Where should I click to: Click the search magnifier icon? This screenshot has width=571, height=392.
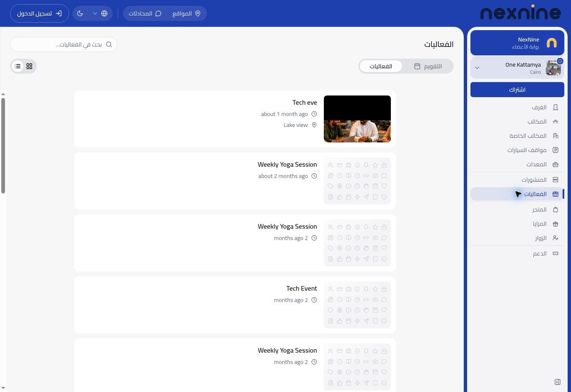[109, 44]
